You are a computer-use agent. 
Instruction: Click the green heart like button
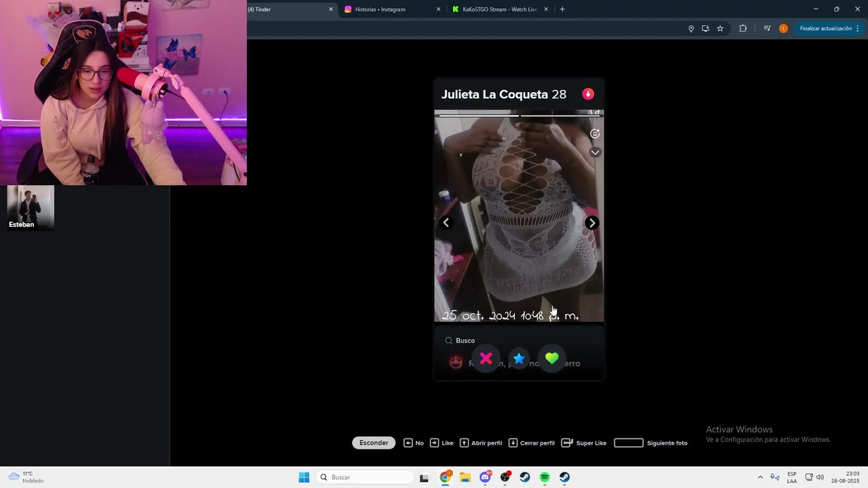[x=552, y=359]
